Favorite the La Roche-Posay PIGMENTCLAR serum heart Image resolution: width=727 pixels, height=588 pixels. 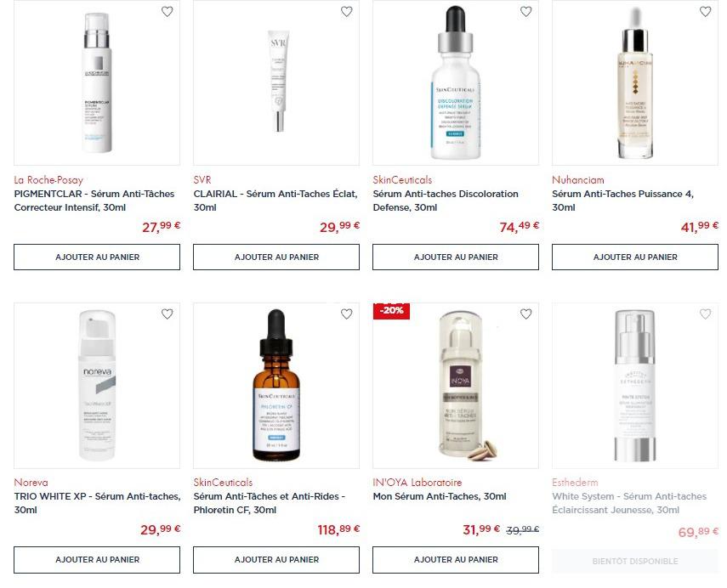167,12
